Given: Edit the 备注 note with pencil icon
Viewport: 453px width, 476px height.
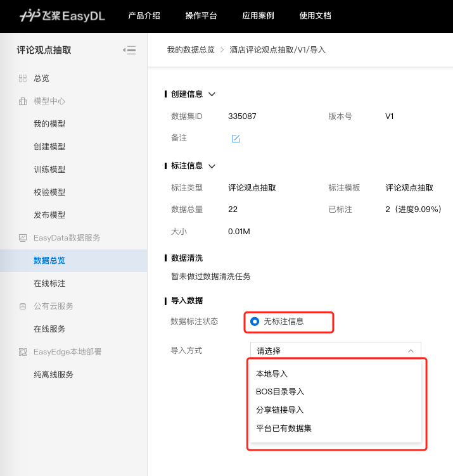Looking at the screenshot, I should [x=236, y=139].
